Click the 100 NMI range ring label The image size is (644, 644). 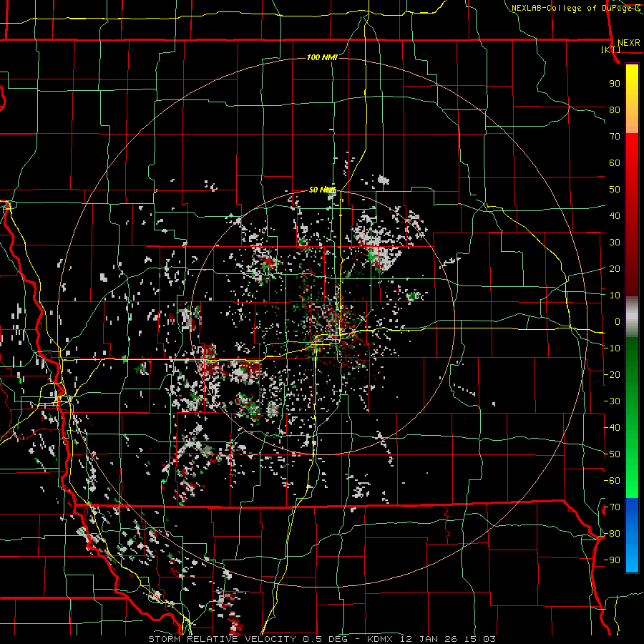(322, 57)
